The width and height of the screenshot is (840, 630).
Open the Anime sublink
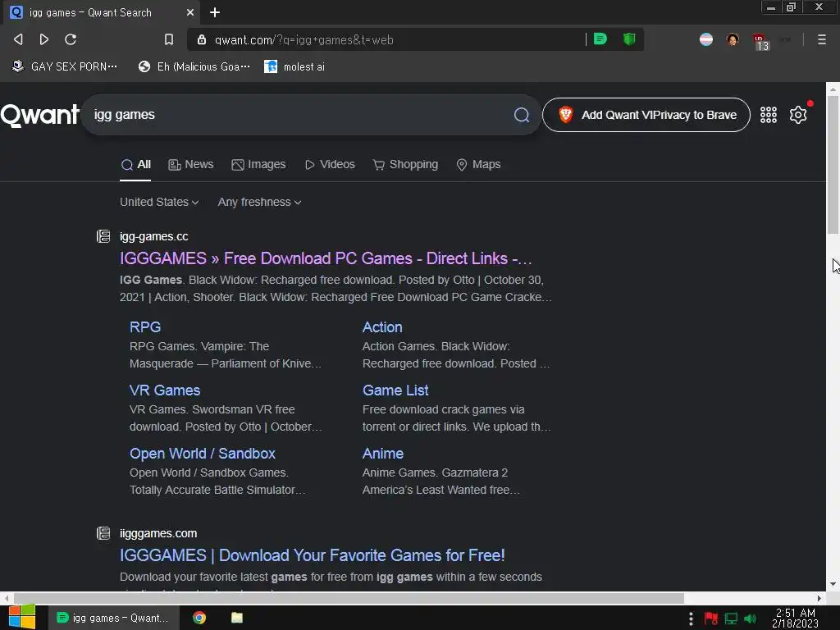click(x=383, y=453)
